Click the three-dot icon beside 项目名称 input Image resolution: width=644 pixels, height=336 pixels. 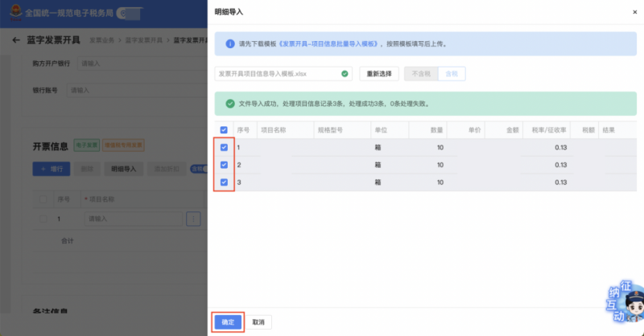coord(193,218)
